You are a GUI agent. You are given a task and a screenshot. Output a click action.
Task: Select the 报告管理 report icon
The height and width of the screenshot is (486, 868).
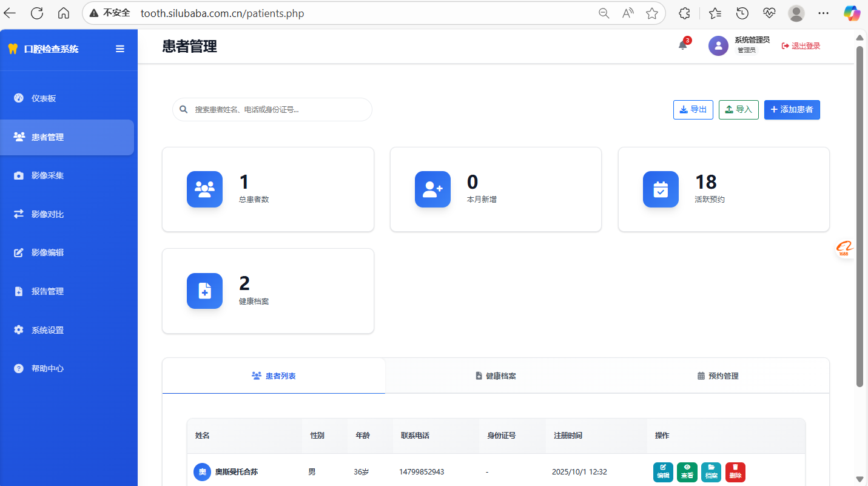click(18, 291)
